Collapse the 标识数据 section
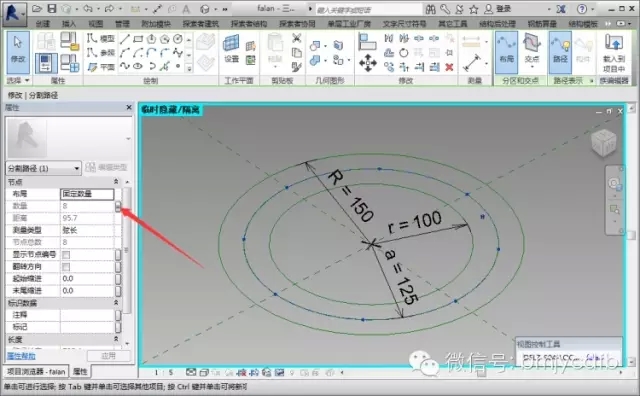Image resolution: width=640 pixels, height=396 pixels. 116,303
